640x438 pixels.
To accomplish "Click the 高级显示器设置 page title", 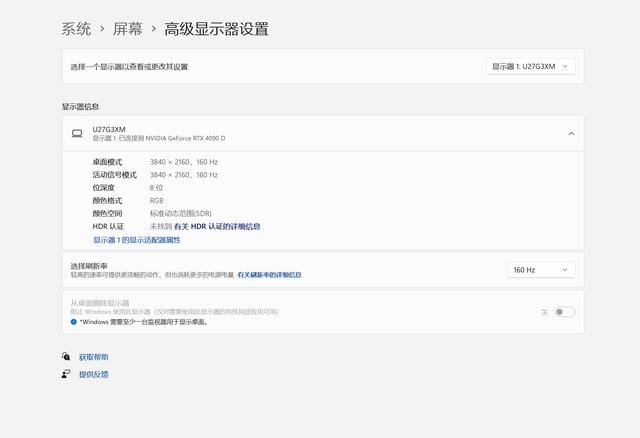I will 216,29.
